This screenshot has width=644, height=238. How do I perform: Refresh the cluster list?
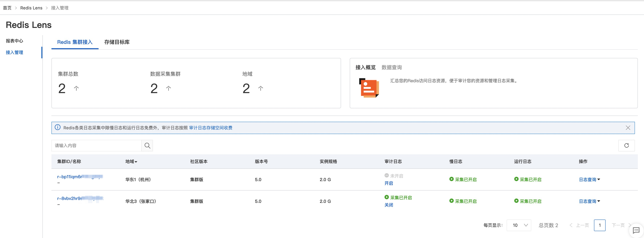click(626, 145)
